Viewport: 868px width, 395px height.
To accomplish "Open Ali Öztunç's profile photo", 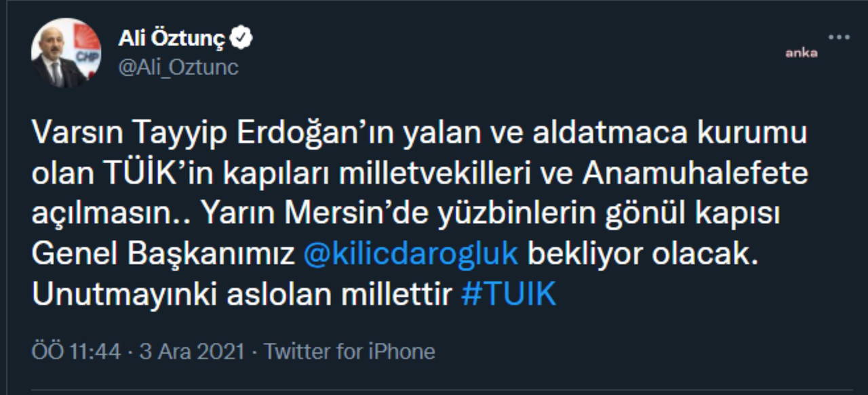I will [66, 53].
